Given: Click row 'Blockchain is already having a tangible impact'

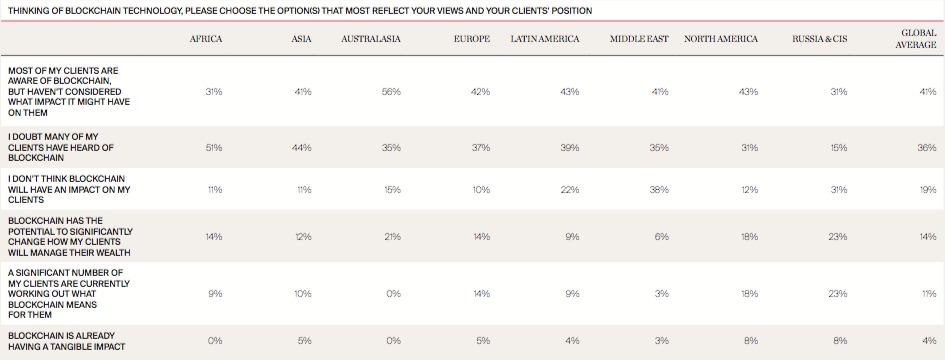Looking at the screenshot, I should point(472,341).
